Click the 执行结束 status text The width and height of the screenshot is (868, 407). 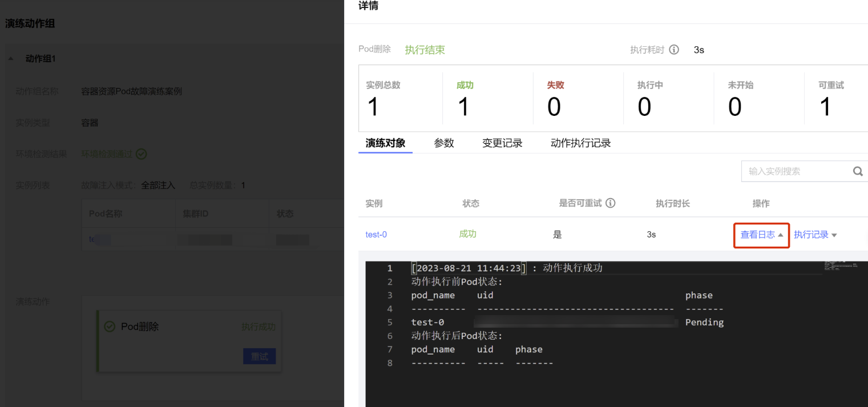pos(425,50)
